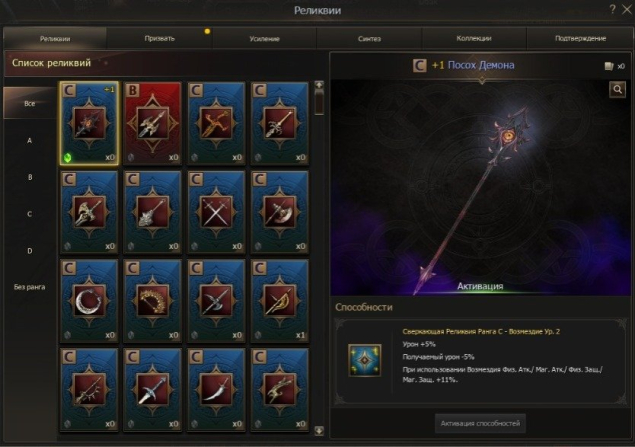The image size is (635, 447).
Task: Click the Активация способностей button
Action: click(480, 423)
